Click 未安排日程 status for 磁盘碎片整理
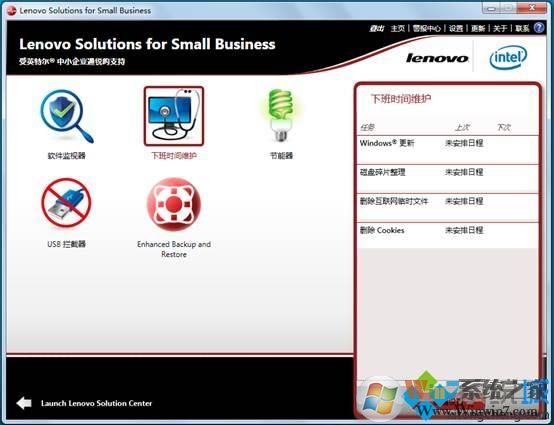The image size is (554, 425). 464,172
